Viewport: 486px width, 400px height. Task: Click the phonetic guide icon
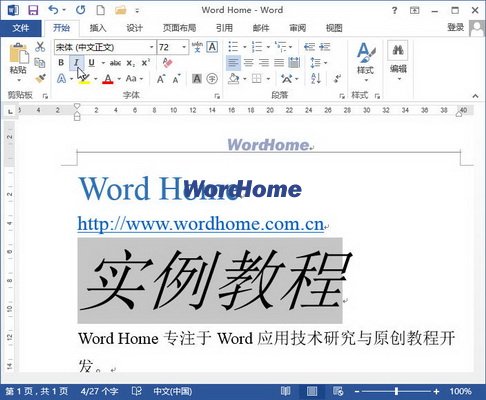click(x=197, y=47)
